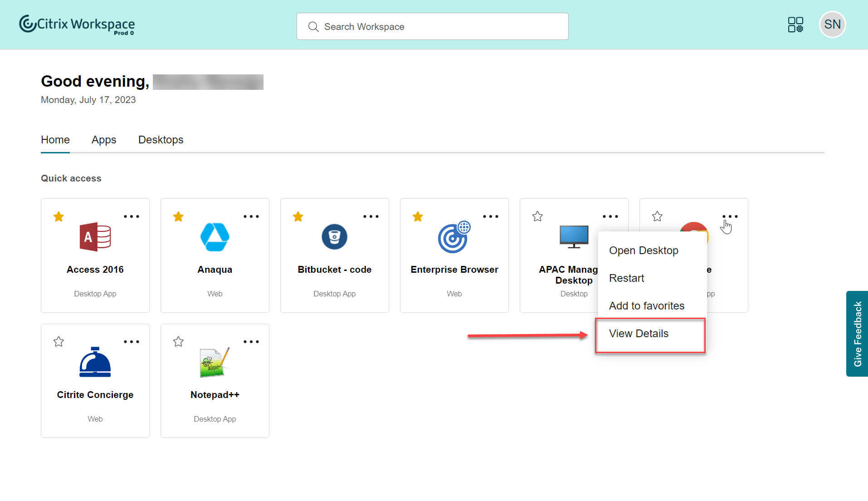
Task: Click the Give Feedback button
Action: click(x=857, y=334)
